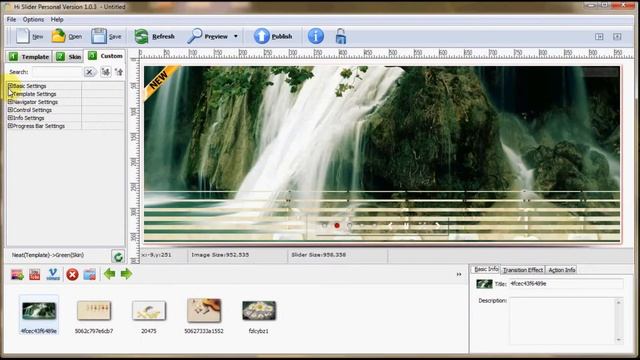Open the blue info About icon

click(316, 36)
